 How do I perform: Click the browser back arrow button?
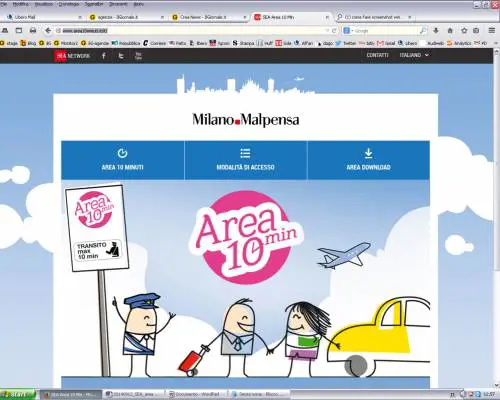48,31
